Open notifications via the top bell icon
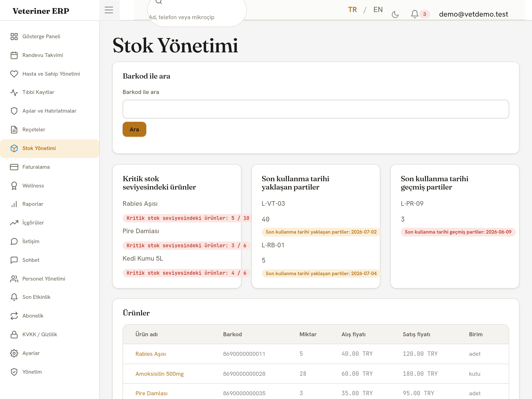The image size is (532, 399). pyautogui.click(x=414, y=14)
